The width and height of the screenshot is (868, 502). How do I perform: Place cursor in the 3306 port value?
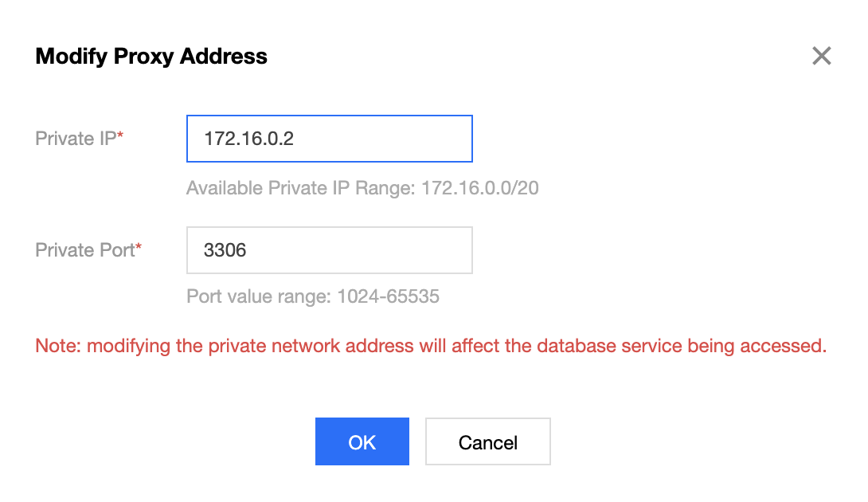[225, 250]
